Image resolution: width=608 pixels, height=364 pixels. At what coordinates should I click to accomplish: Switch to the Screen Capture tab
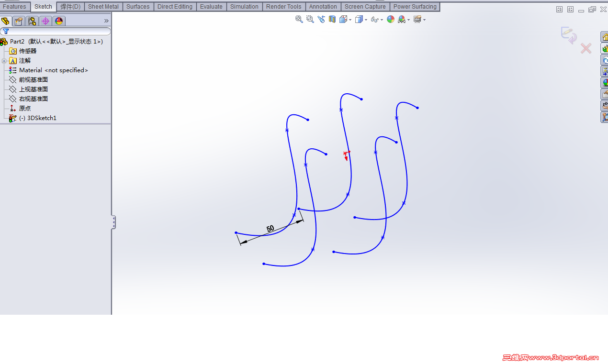[365, 7]
